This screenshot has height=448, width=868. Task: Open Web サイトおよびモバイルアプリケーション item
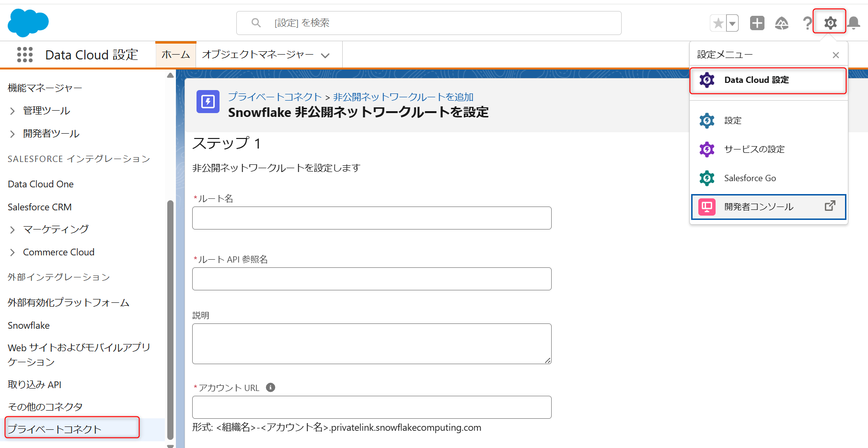coord(79,355)
